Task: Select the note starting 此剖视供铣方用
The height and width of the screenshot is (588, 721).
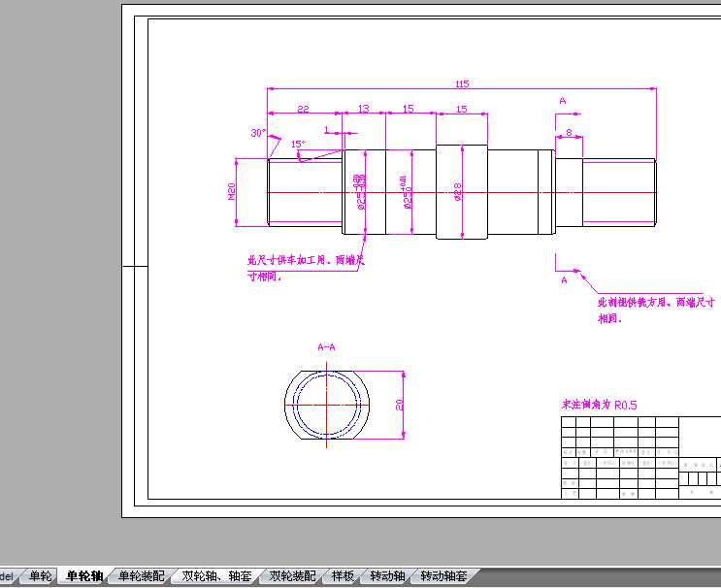Action: [656, 310]
